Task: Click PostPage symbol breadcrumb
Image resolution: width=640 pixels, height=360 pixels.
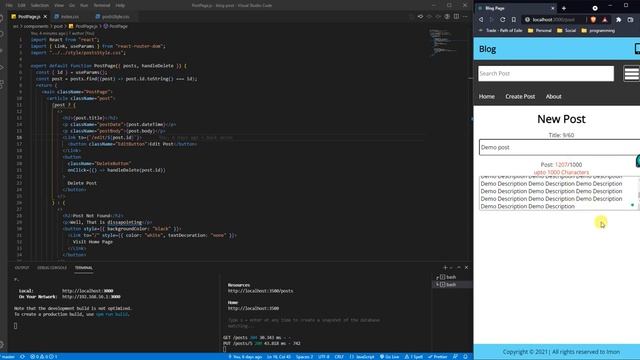Action: (116, 26)
